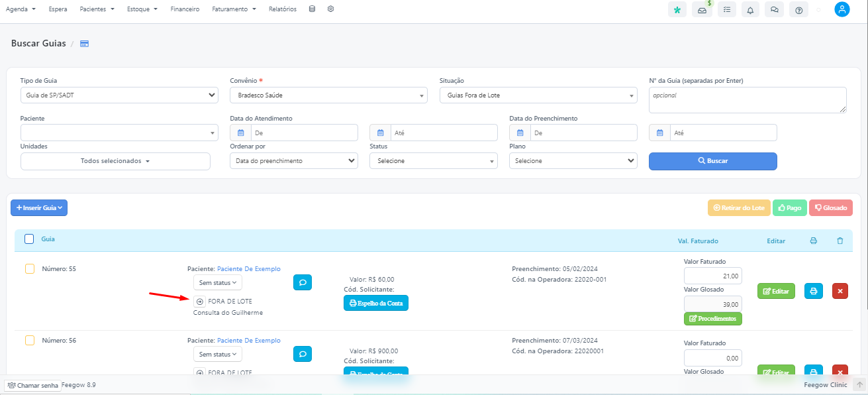Open Convênio dropdown showing Bradesco Saúde
Viewport: 868px width, 395px height.
(x=328, y=95)
